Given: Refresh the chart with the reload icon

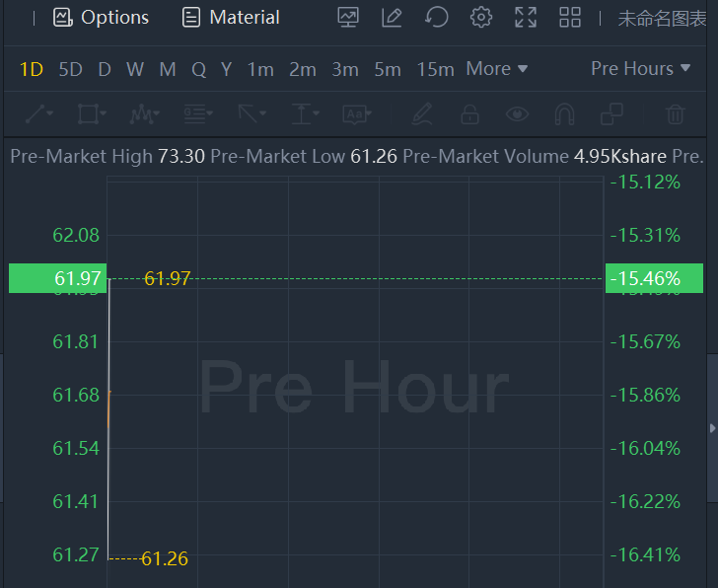Looking at the screenshot, I should click(436, 17).
